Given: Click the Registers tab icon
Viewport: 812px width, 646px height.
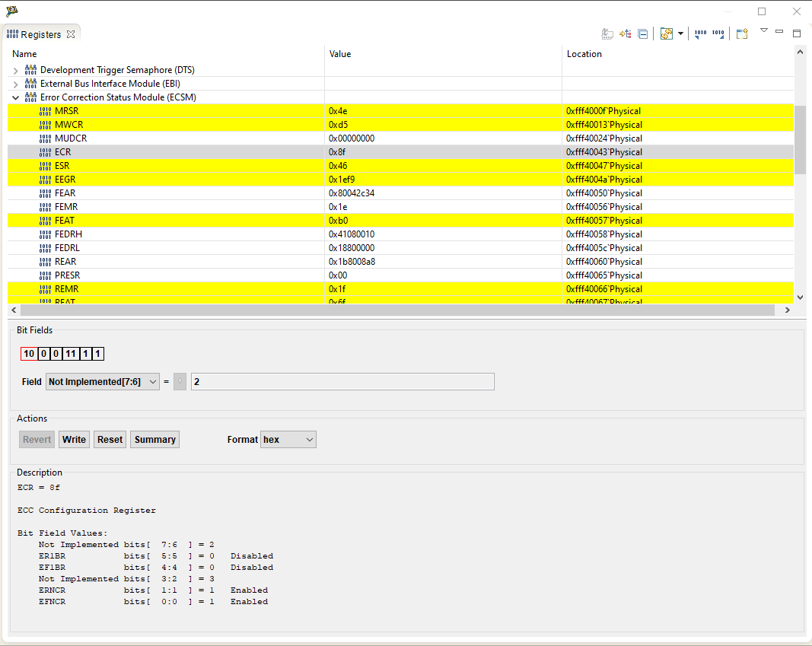Looking at the screenshot, I should coord(12,33).
